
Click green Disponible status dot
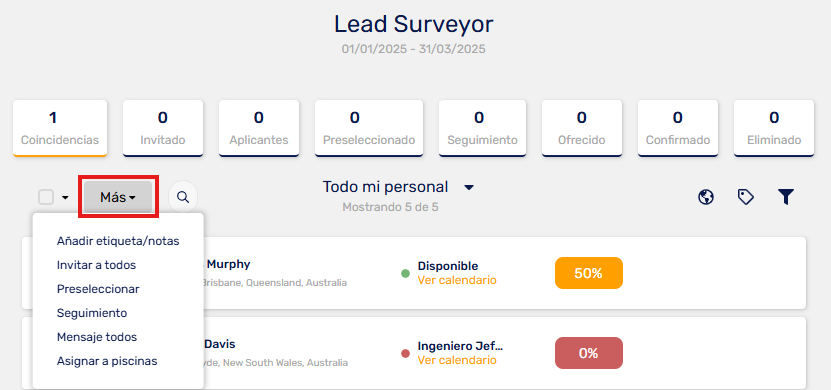(x=405, y=273)
